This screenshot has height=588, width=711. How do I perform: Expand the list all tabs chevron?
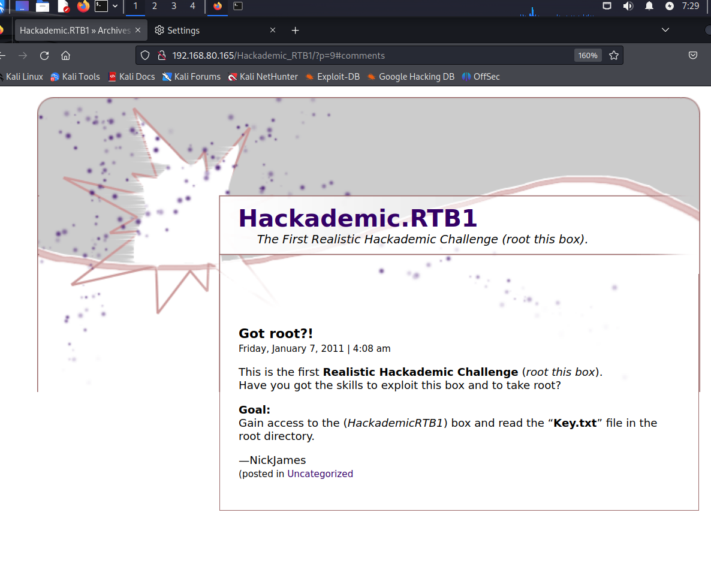(x=665, y=30)
